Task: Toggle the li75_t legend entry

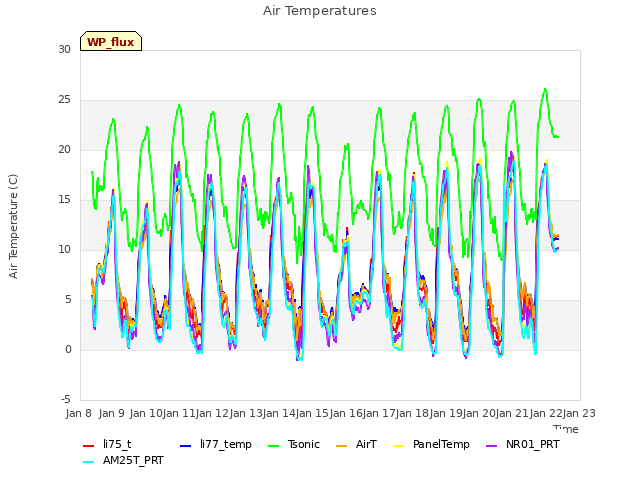Action: (x=107, y=444)
